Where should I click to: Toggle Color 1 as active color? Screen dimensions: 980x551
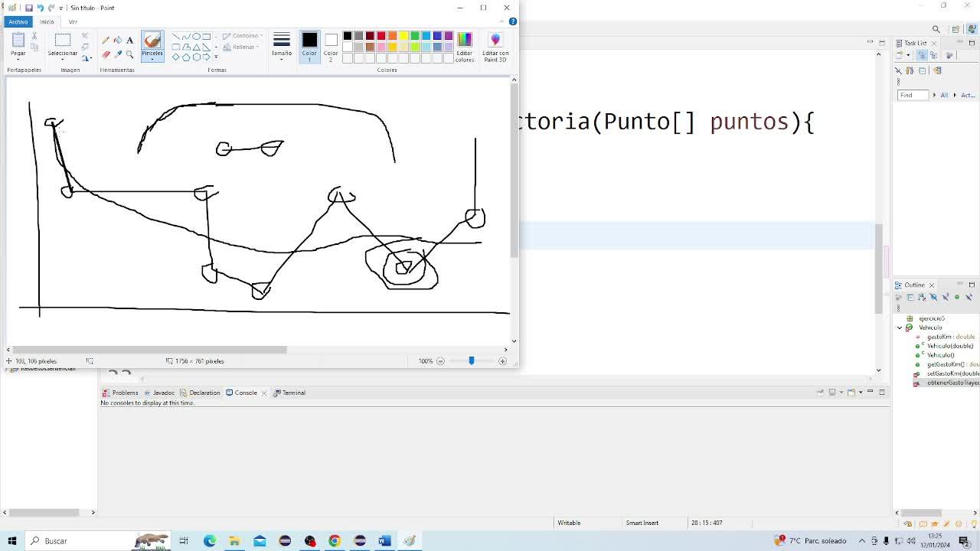(x=309, y=45)
